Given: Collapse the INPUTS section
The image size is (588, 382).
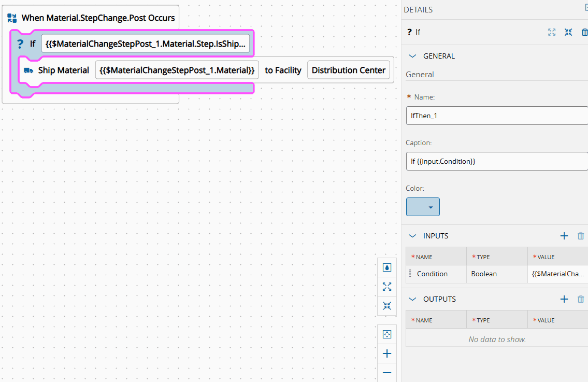Looking at the screenshot, I should coord(412,236).
